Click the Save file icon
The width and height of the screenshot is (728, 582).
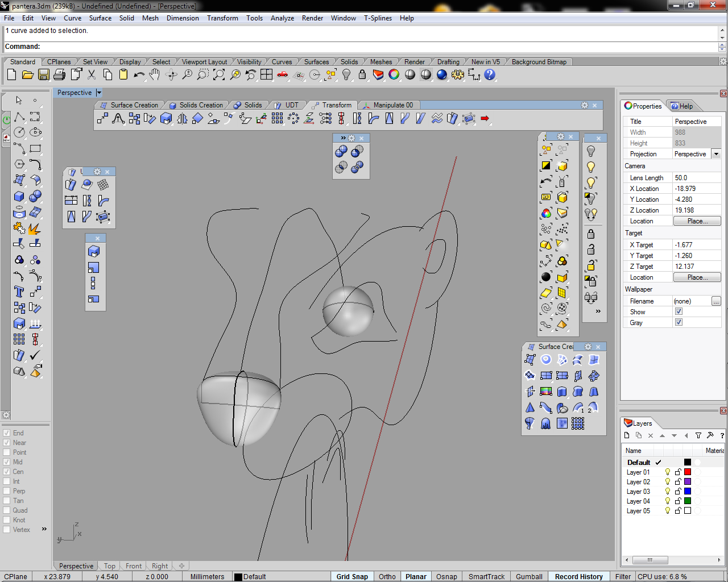tap(43, 74)
